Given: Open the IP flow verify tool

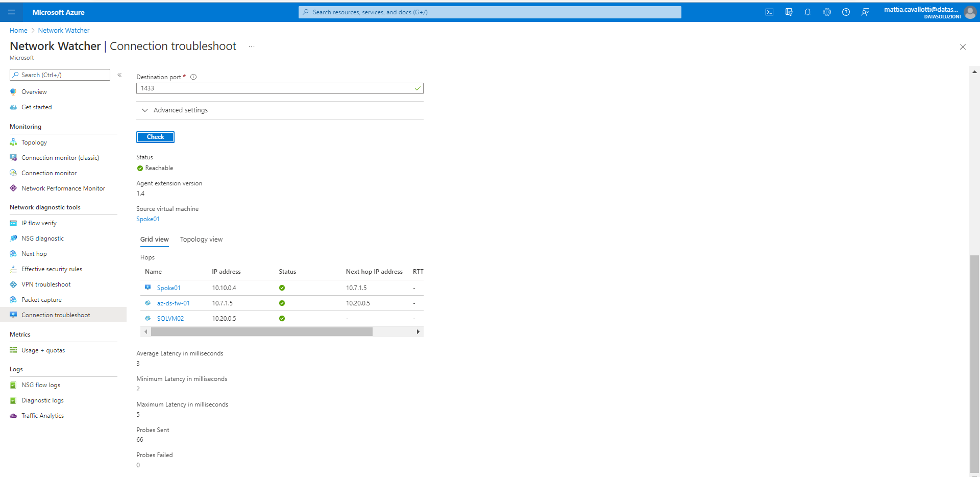Looking at the screenshot, I should [39, 223].
